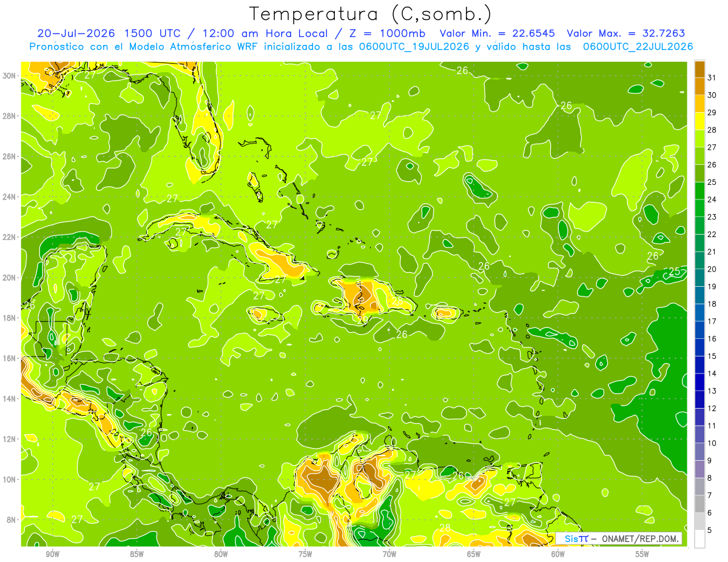Click the color legend value '23'
Screen dimensions: 728x562
pos(712,216)
